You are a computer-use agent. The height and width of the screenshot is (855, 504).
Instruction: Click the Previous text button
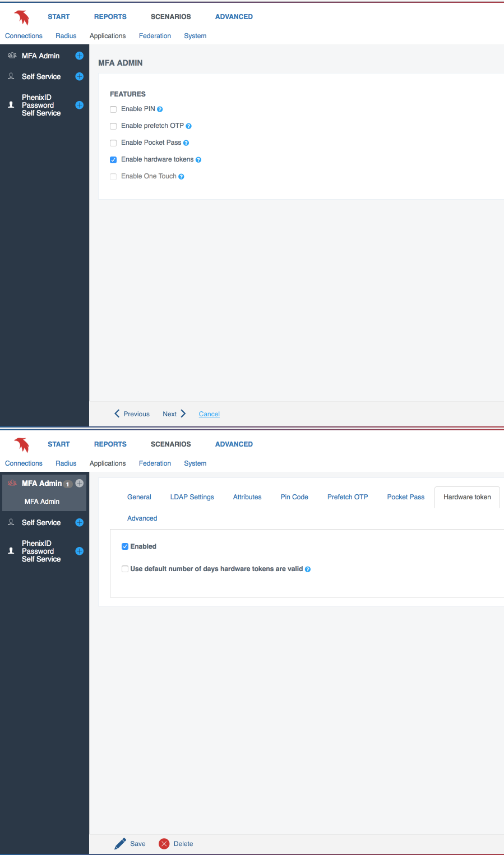137,414
